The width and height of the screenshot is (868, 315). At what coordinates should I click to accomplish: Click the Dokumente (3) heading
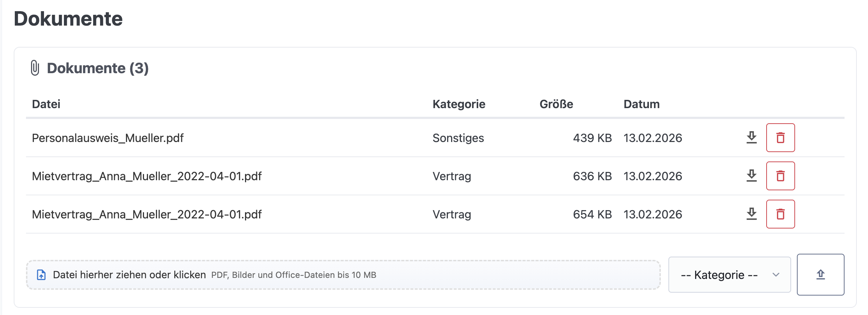(98, 68)
